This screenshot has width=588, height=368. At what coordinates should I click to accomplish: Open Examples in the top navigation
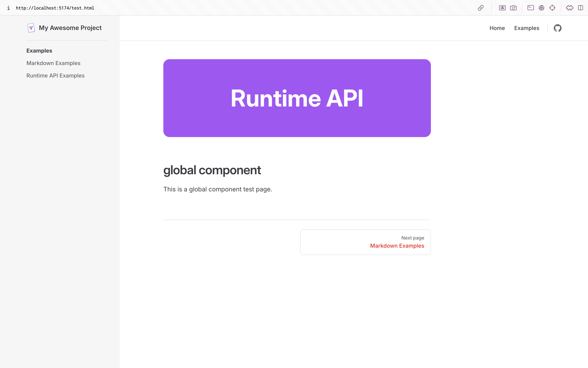527,28
